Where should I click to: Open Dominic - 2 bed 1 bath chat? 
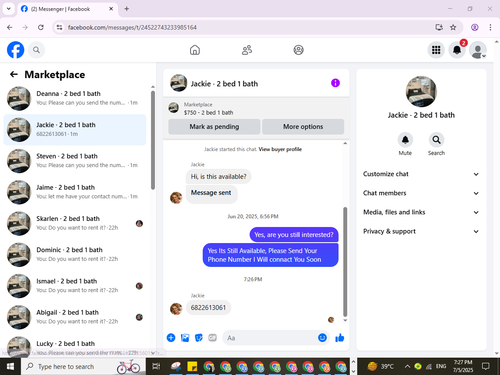75,255
